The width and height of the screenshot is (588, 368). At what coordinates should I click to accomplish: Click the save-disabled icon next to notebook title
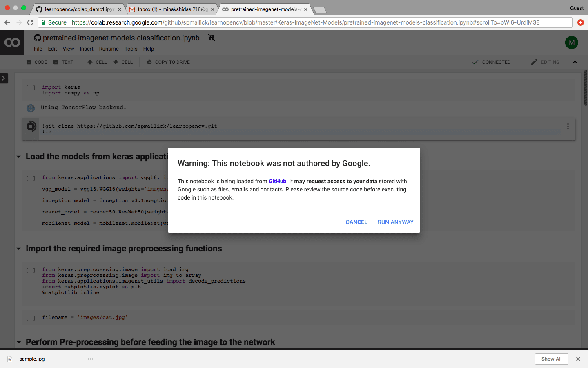(x=212, y=38)
